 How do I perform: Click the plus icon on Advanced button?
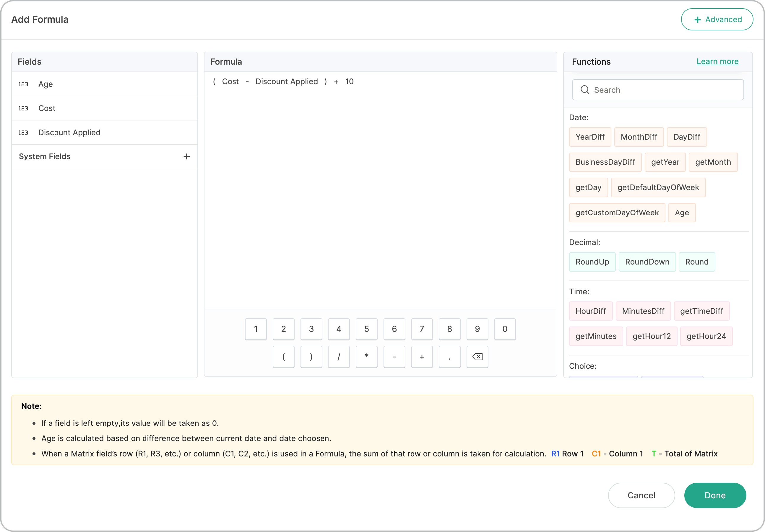click(x=697, y=20)
